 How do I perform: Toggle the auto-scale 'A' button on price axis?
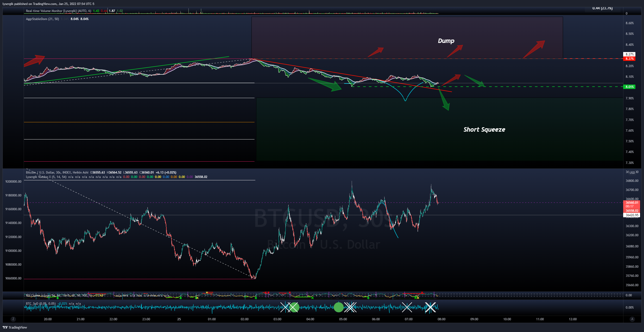point(632,319)
